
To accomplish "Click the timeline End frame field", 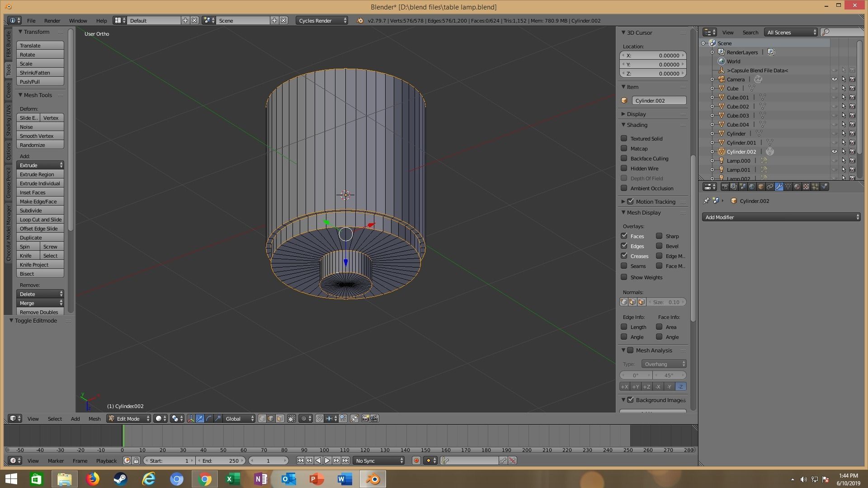I will click(x=221, y=460).
